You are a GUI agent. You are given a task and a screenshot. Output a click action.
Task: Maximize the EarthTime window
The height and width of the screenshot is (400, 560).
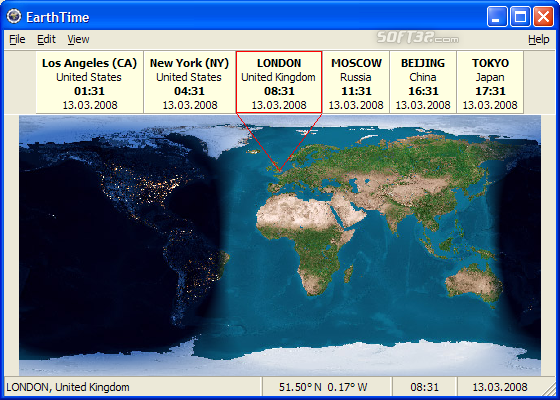[520, 17]
